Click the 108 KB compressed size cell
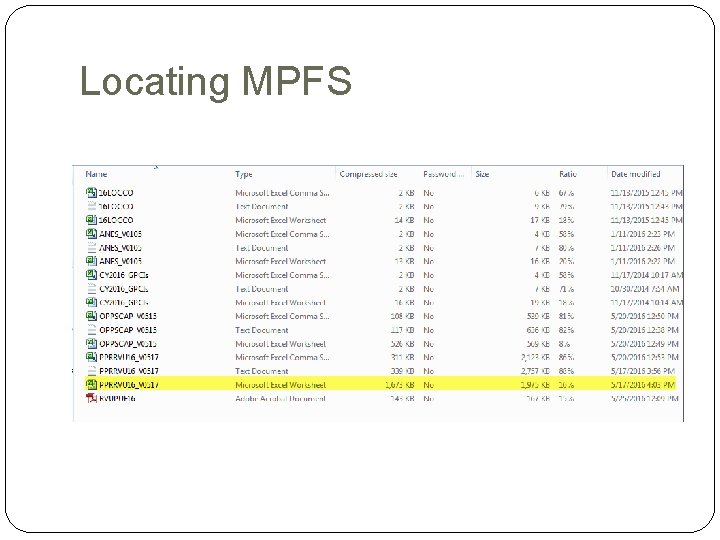720x540 pixels. [x=402, y=316]
